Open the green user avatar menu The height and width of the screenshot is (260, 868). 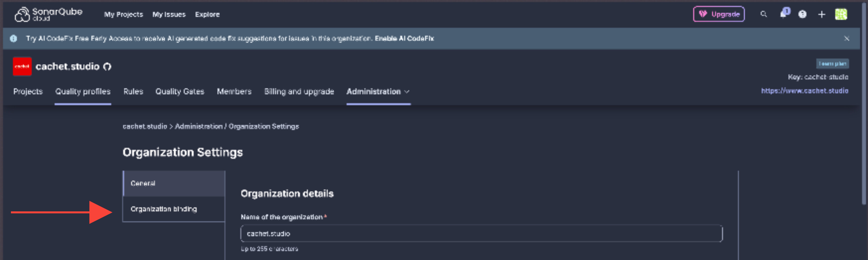click(841, 14)
